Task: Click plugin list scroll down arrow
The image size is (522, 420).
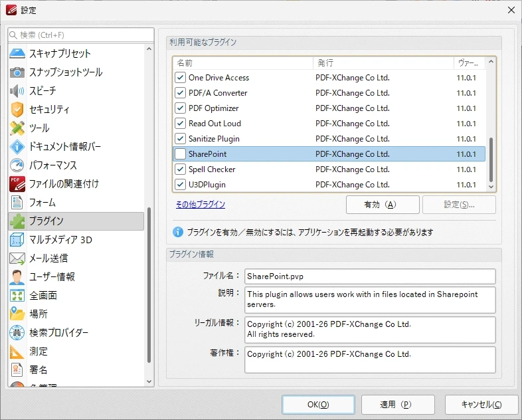Action: pyautogui.click(x=491, y=187)
